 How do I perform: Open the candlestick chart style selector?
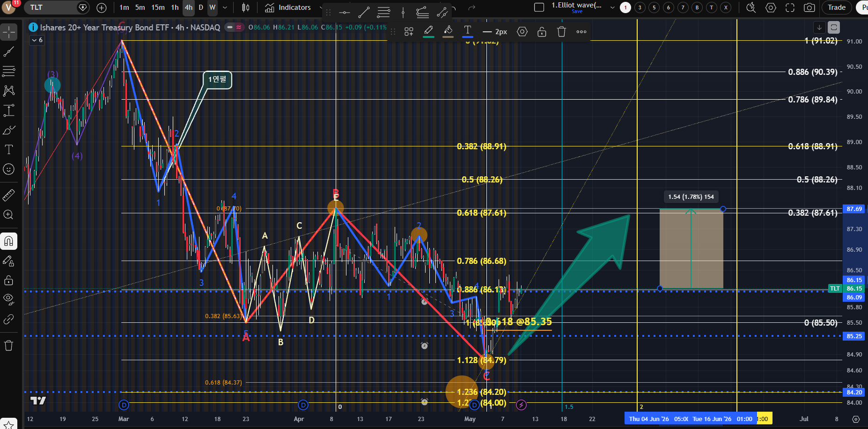tap(246, 7)
